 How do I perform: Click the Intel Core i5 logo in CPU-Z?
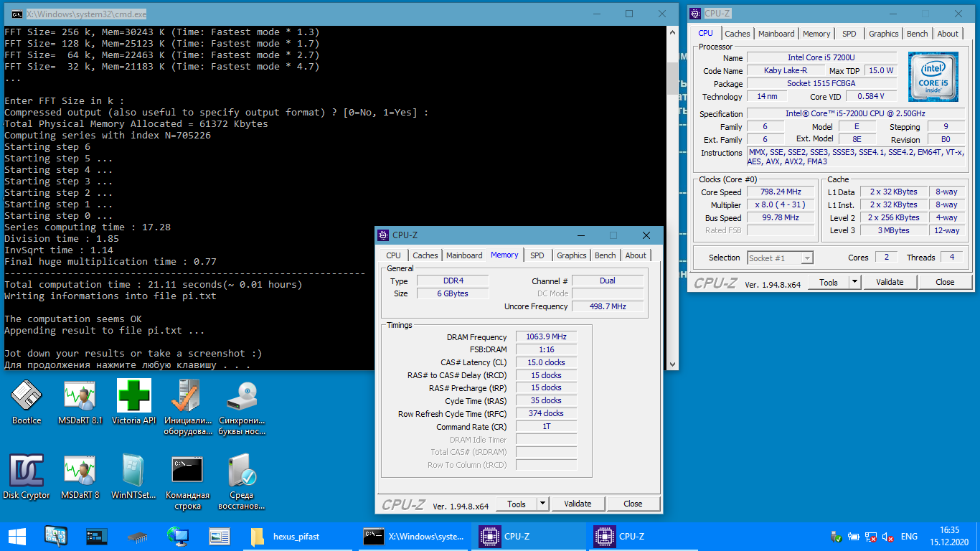point(933,77)
